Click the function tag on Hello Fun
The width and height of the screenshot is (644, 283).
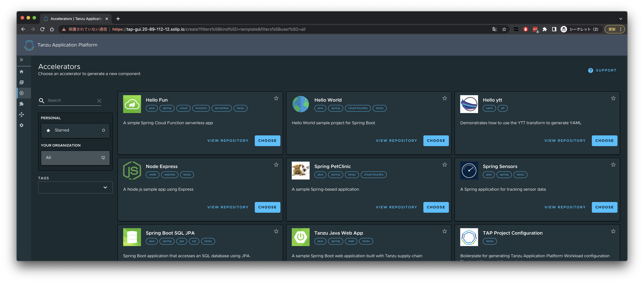(201, 108)
